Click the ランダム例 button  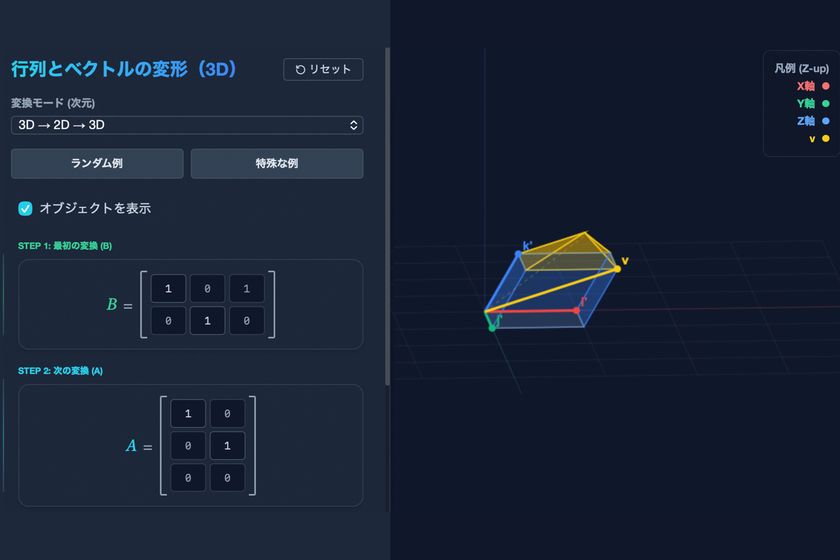97,163
